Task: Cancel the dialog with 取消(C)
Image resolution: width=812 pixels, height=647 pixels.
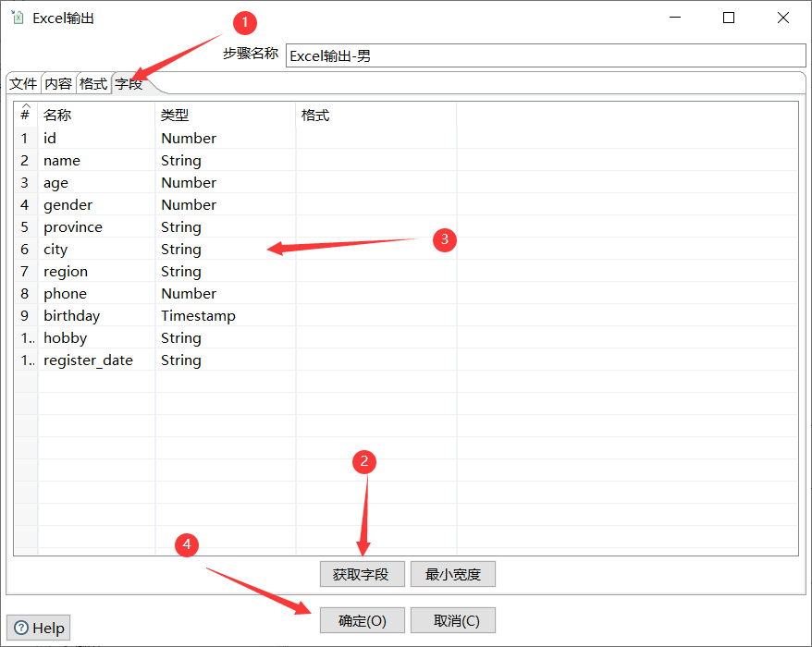Action: 452,620
